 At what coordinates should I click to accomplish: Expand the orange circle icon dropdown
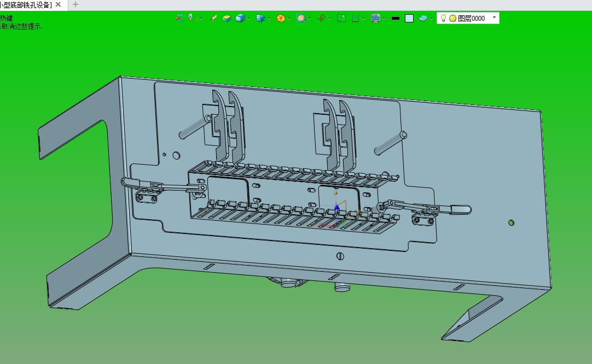click(x=289, y=19)
